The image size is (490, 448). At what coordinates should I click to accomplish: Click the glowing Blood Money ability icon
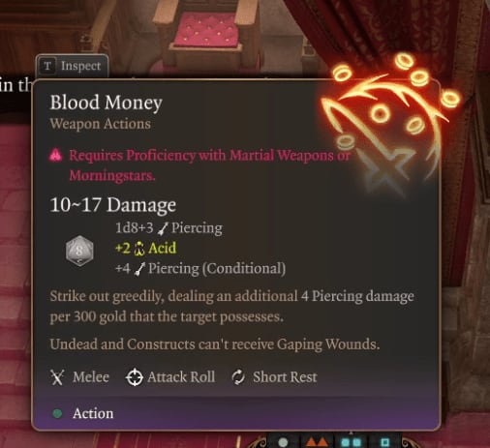click(x=389, y=123)
